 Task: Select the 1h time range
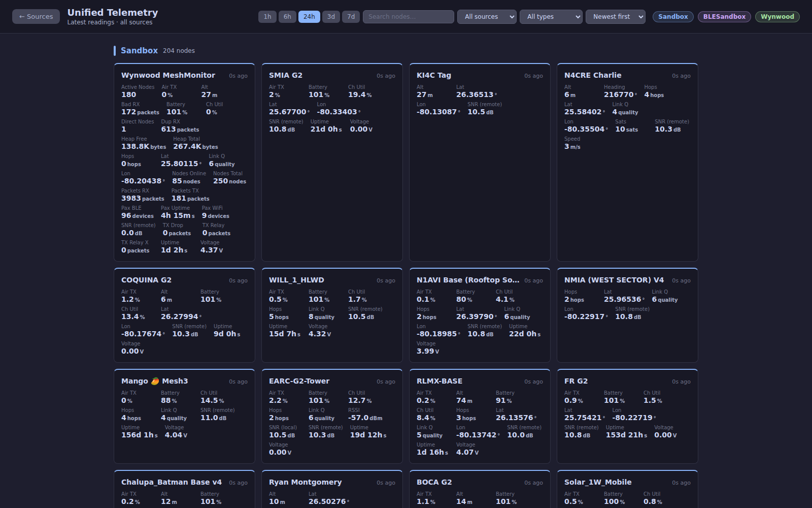tap(267, 16)
